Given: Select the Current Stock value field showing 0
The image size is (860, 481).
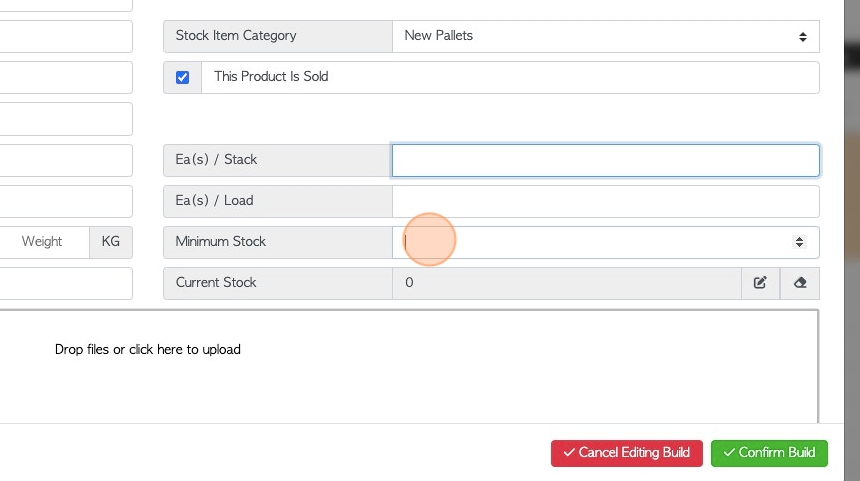Looking at the screenshot, I should [567, 283].
